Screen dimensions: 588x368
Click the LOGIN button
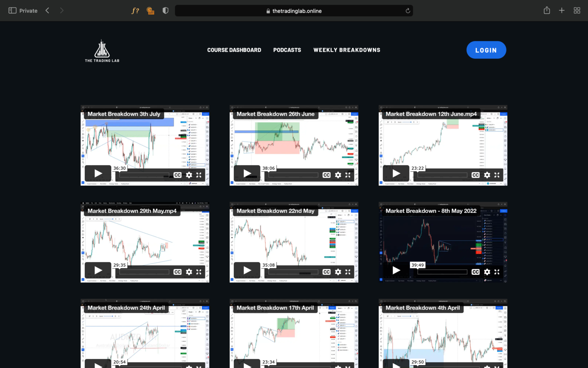(486, 50)
